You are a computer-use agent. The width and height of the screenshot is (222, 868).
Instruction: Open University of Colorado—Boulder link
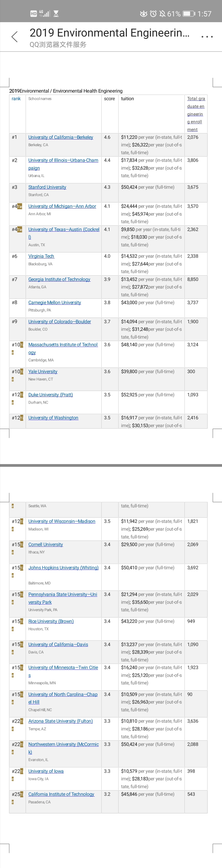pyautogui.click(x=60, y=321)
